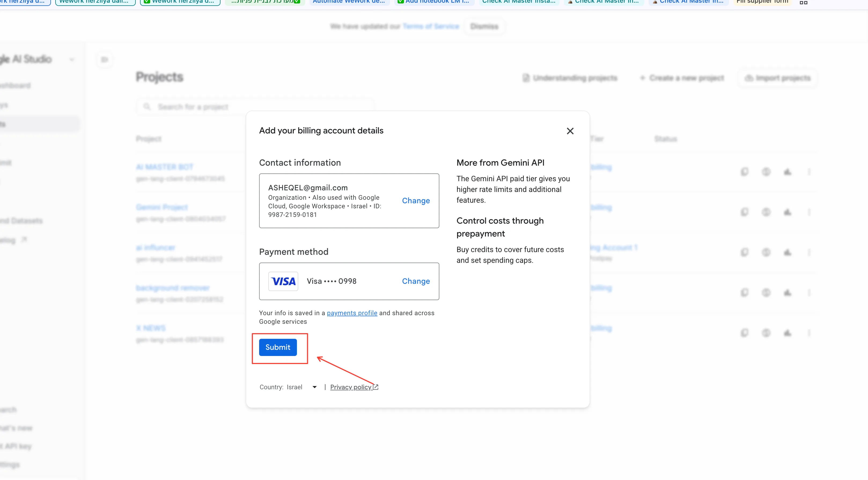Click the Project column header
The height and width of the screenshot is (480, 868).
pos(149,139)
